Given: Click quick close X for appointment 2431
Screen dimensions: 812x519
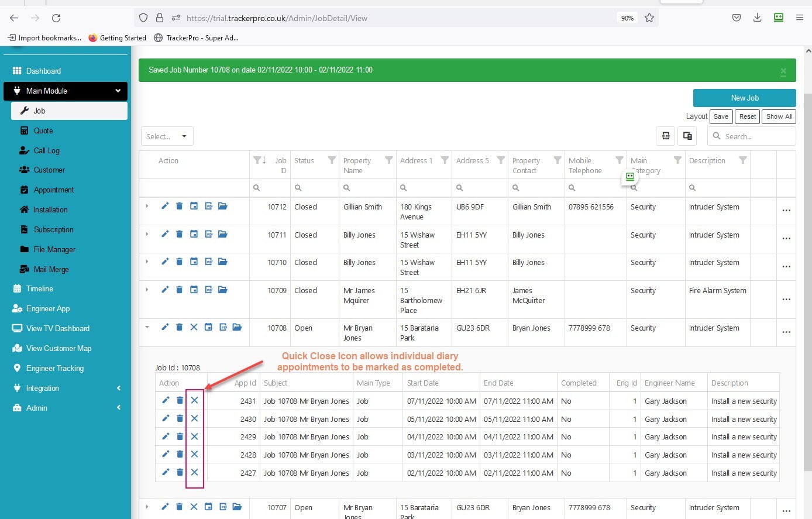Looking at the screenshot, I should click(194, 401).
